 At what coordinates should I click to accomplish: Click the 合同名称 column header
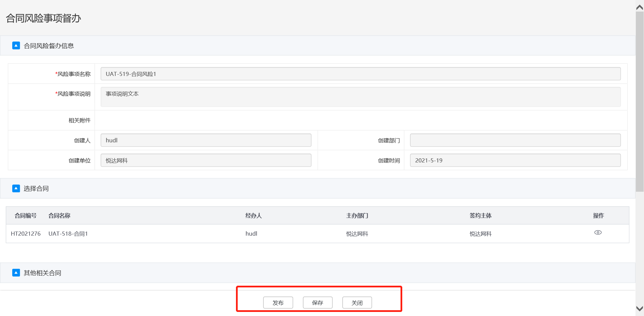tap(59, 216)
